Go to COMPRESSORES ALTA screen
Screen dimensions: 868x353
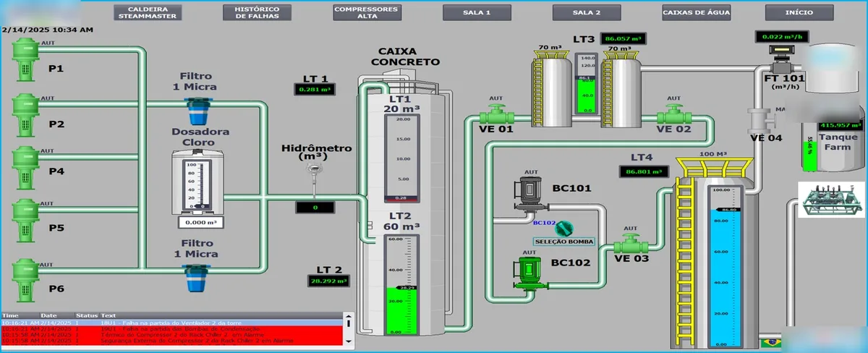point(367,12)
